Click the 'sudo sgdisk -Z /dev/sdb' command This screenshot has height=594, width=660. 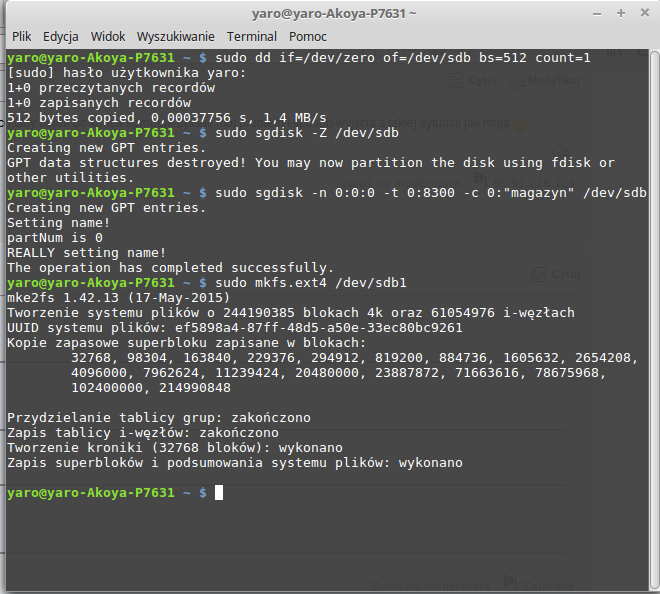pos(307,133)
